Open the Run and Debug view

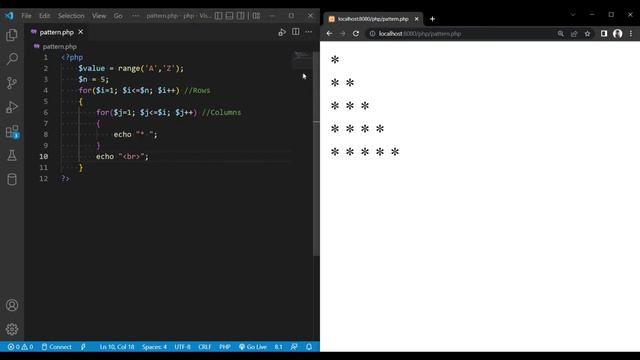(12, 107)
